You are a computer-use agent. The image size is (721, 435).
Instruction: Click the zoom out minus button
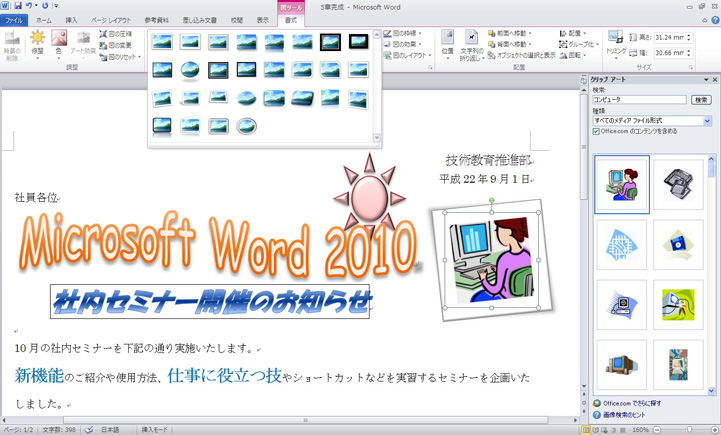[657, 430]
